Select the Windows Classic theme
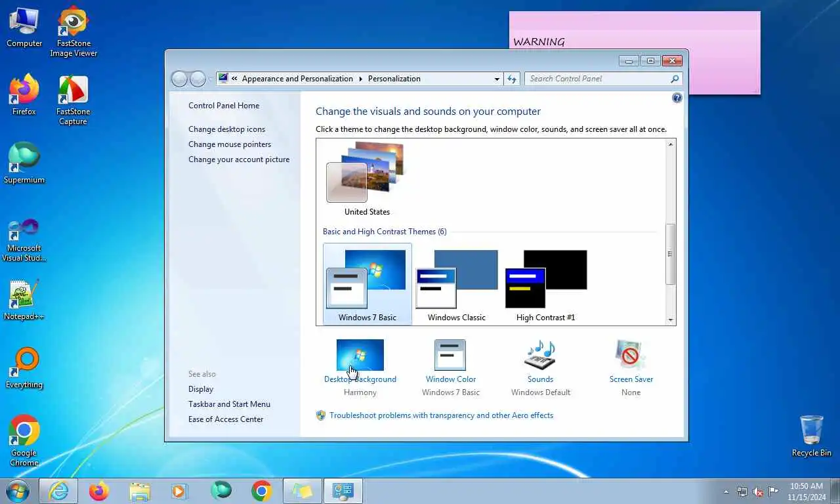 457,284
